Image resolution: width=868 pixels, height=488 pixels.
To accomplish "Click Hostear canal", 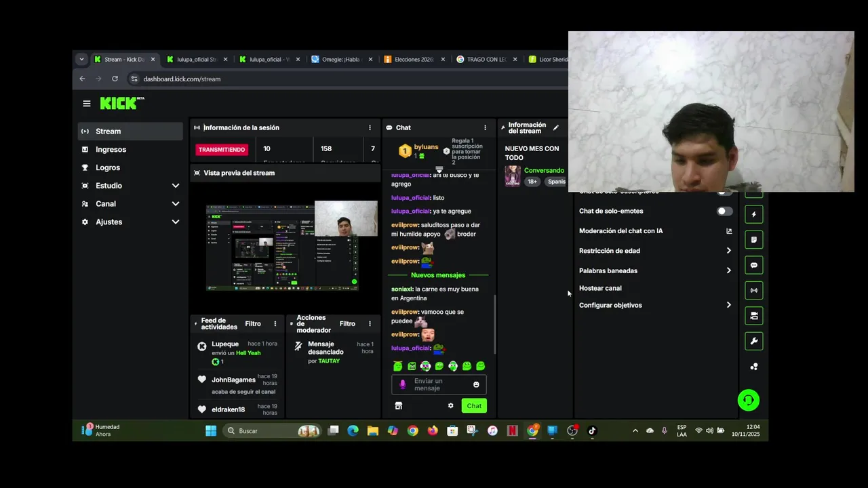I will 600,288.
